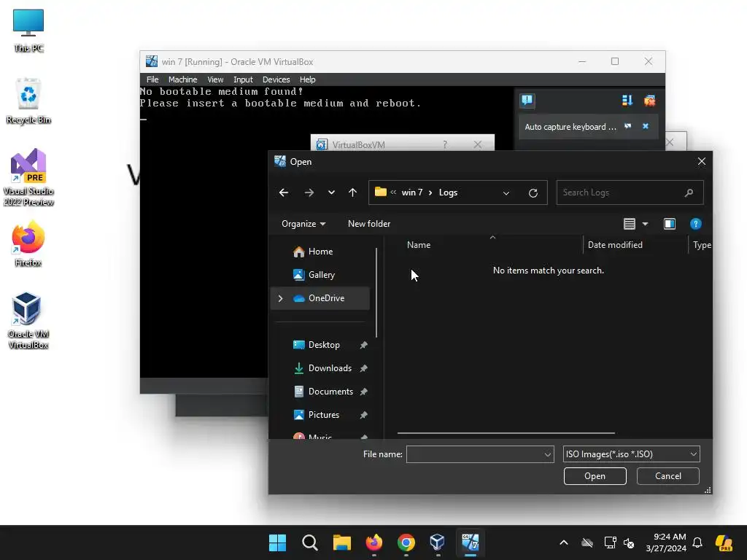Viewport: 747px width, 560px height.
Task: Click the Logs breadcrumb segment
Action: (448, 192)
